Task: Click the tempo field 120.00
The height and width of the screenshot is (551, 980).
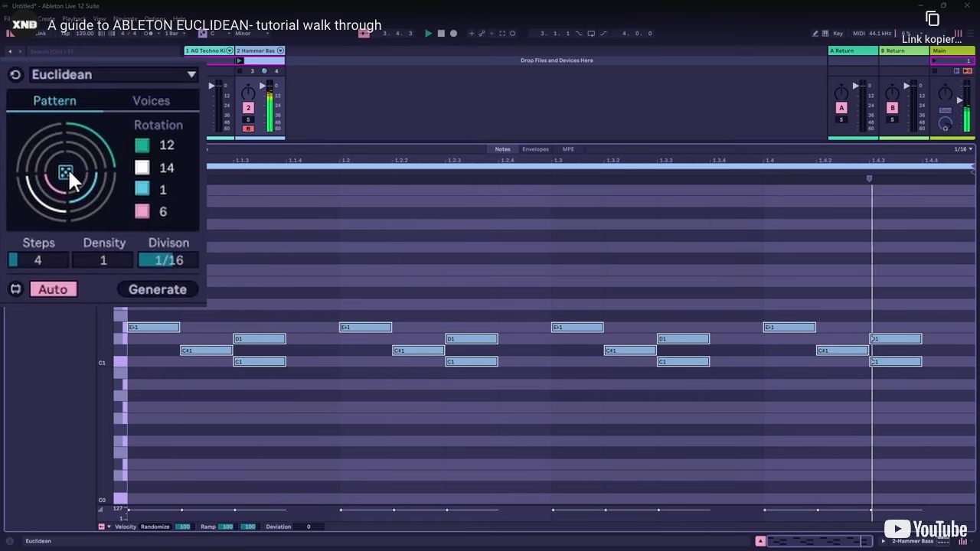Action: tap(84, 33)
